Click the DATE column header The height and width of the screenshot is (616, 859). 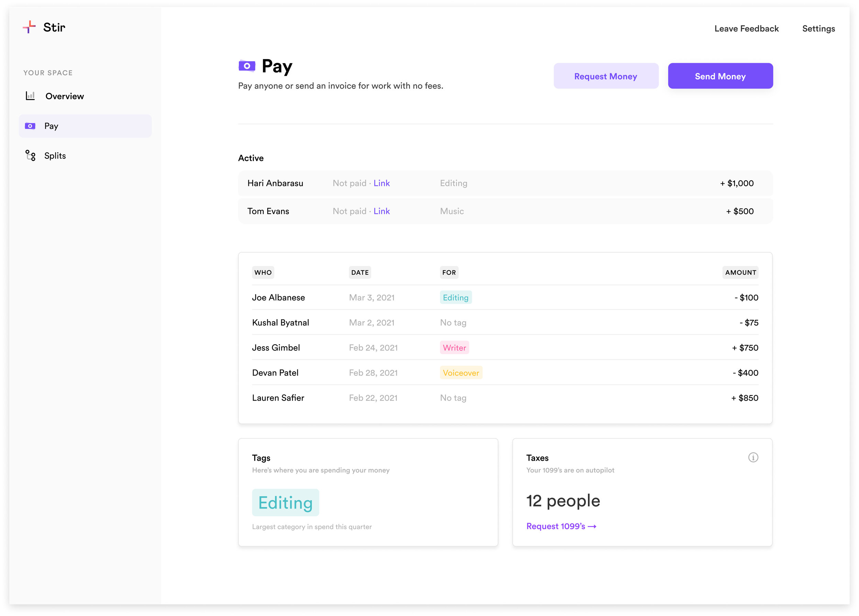360,272
